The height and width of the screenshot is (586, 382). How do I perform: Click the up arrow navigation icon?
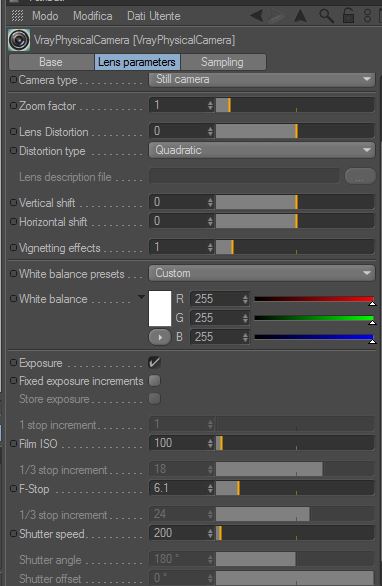pos(301,16)
